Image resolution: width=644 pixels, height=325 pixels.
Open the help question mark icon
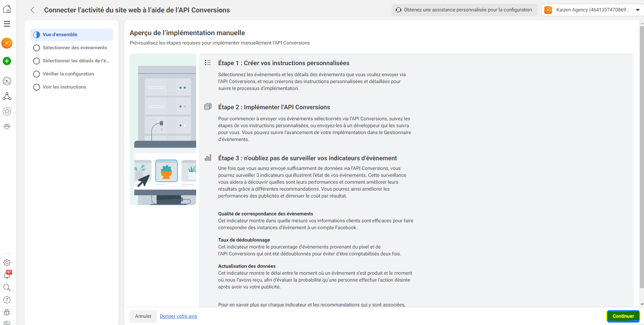[7, 300]
